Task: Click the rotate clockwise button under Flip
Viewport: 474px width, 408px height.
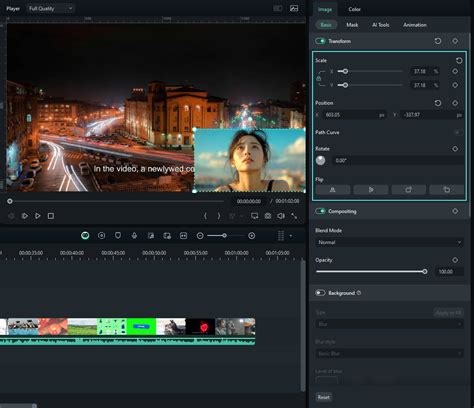Action: coord(409,190)
